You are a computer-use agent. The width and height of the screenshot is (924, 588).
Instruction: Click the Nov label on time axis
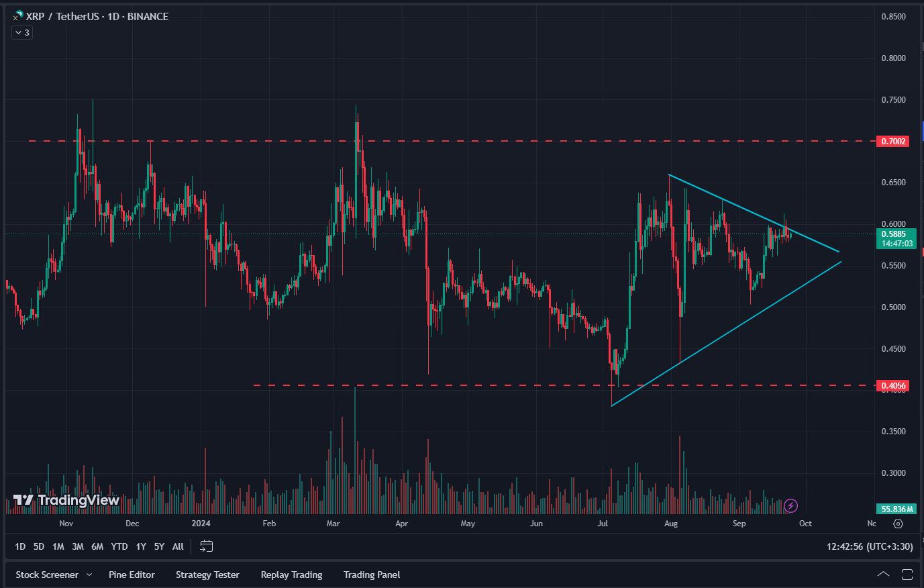(66, 524)
